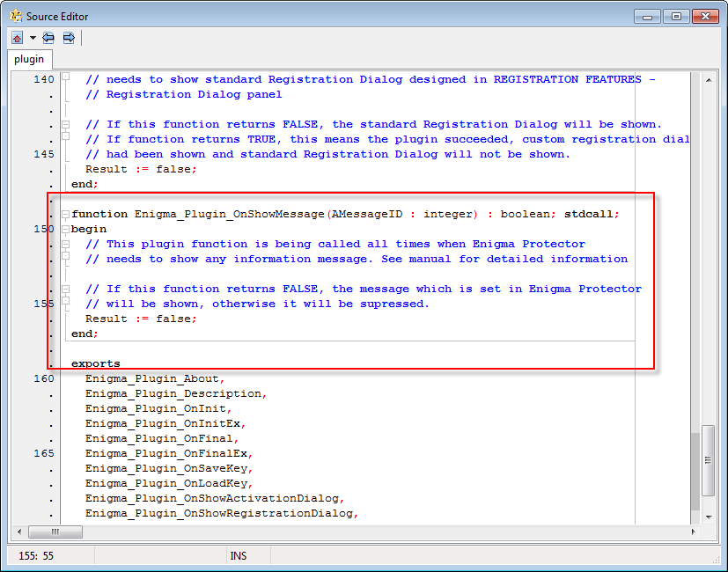Maximize the Source Editor window
728x572 pixels.
676,16
